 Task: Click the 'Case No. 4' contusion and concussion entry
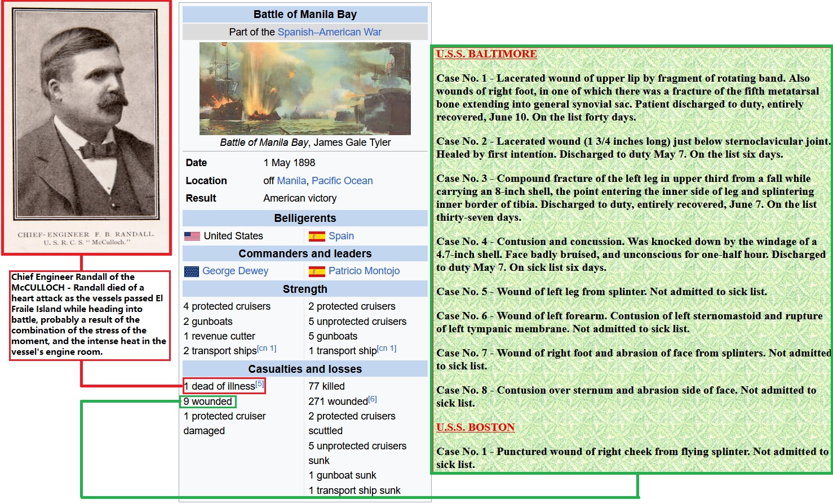click(631, 255)
